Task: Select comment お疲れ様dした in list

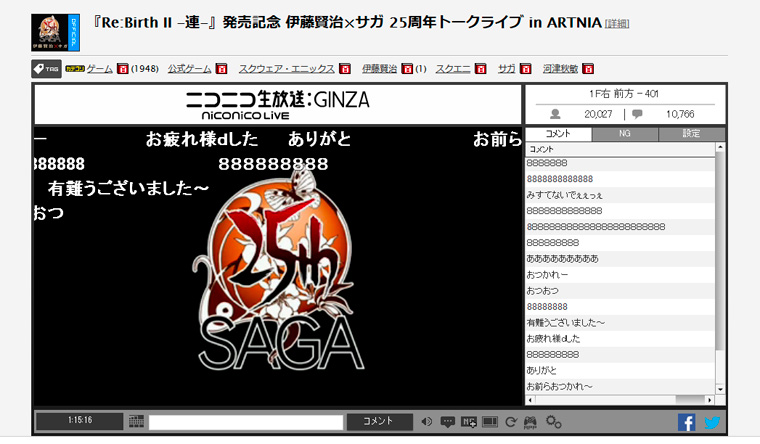Action: 620,339
